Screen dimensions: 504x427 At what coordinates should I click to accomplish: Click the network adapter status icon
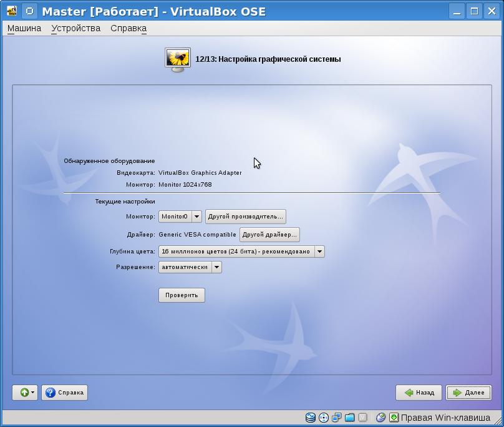(337, 418)
